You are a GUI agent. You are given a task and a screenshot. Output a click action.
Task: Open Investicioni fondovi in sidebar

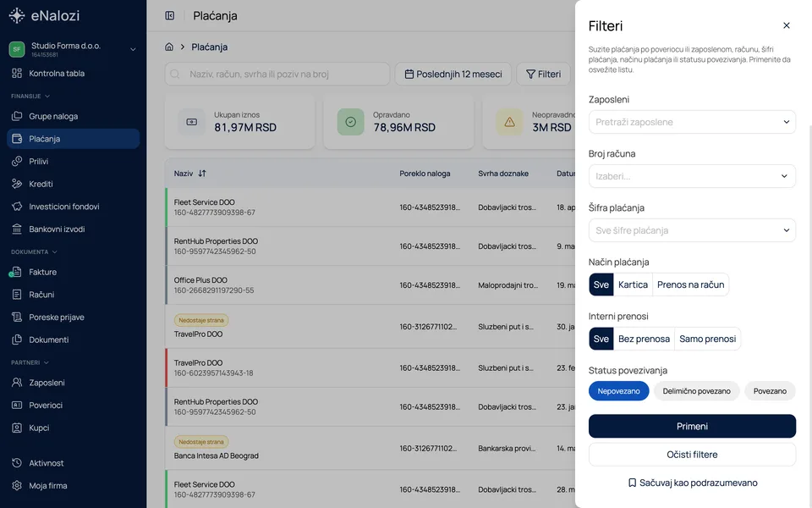73,207
